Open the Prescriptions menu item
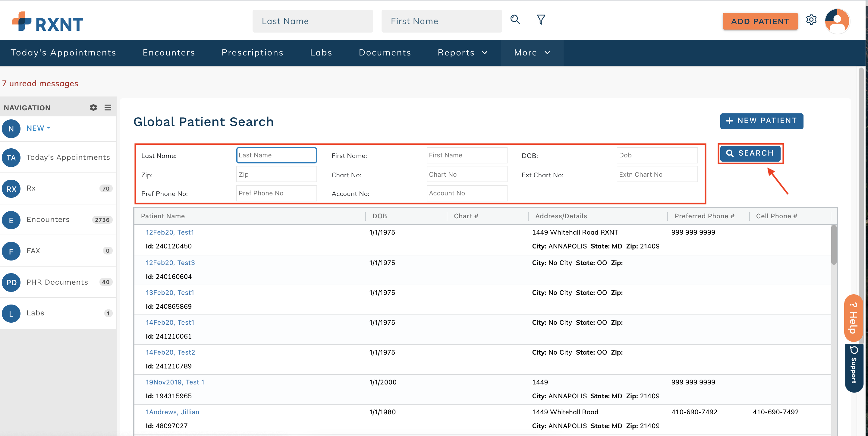This screenshot has width=868, height=436. click(x=252, y=52)
